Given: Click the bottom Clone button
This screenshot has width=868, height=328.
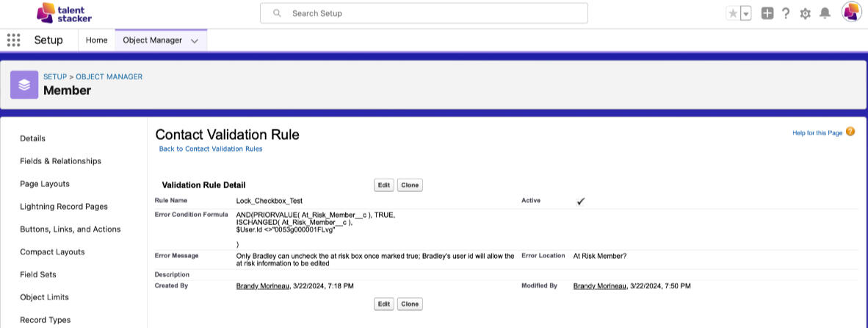Looking at the screenshot, I should click(x=410, y=304).
